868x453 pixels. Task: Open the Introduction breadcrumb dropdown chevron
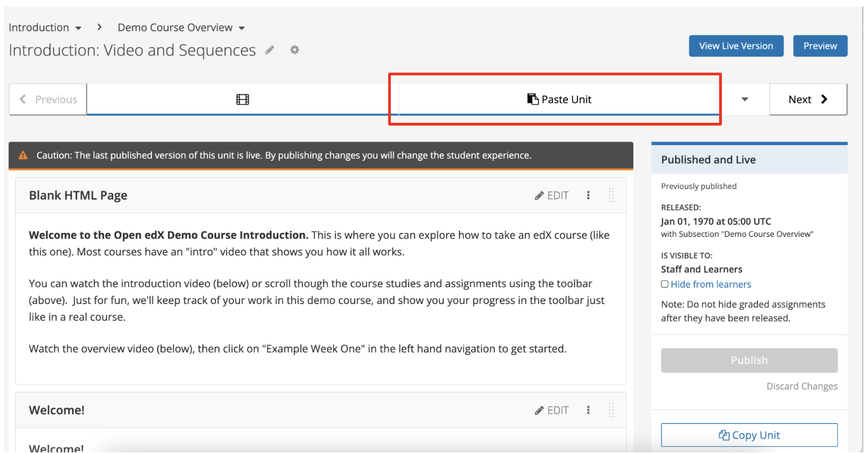[x=79, y=28]
